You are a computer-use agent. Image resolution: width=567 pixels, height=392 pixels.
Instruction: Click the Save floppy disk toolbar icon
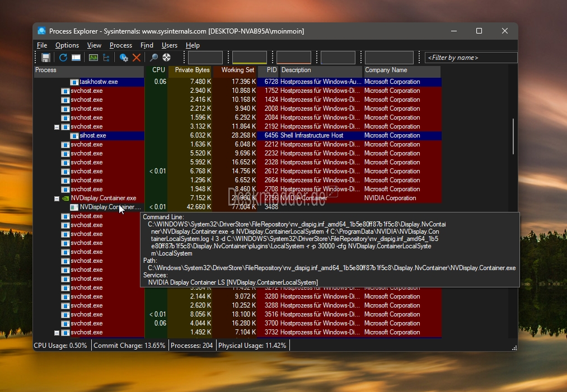45,58
